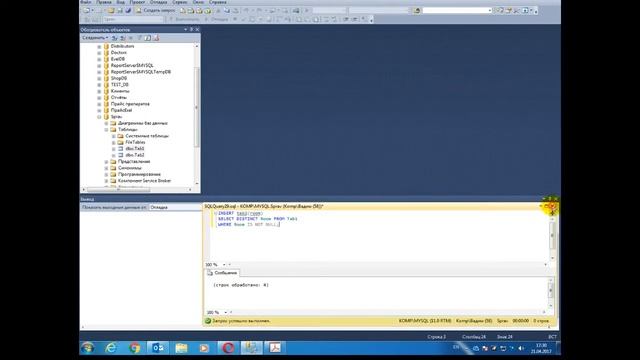The height and width of the screenshot is (360, 640).
Task: Collapse the Таблицы folder node
Action: (107, 129)
